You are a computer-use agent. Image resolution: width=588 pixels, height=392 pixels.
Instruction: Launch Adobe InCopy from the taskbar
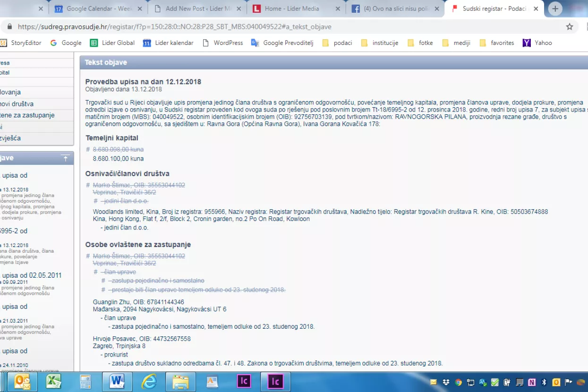(x=244, y=382)
